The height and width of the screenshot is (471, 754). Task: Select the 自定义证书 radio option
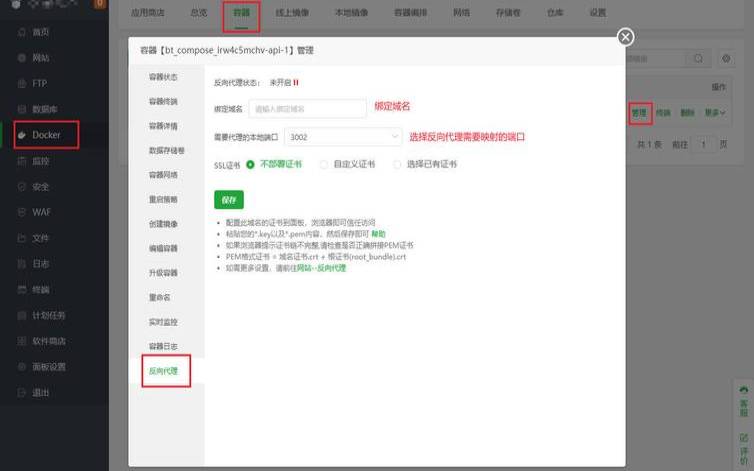click(324, 164)
